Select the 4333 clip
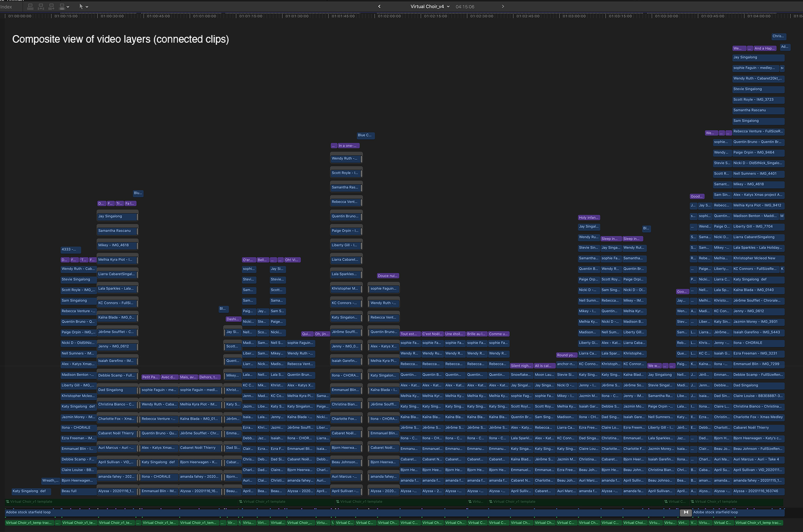803x532 pixels. tap(71, 249)
